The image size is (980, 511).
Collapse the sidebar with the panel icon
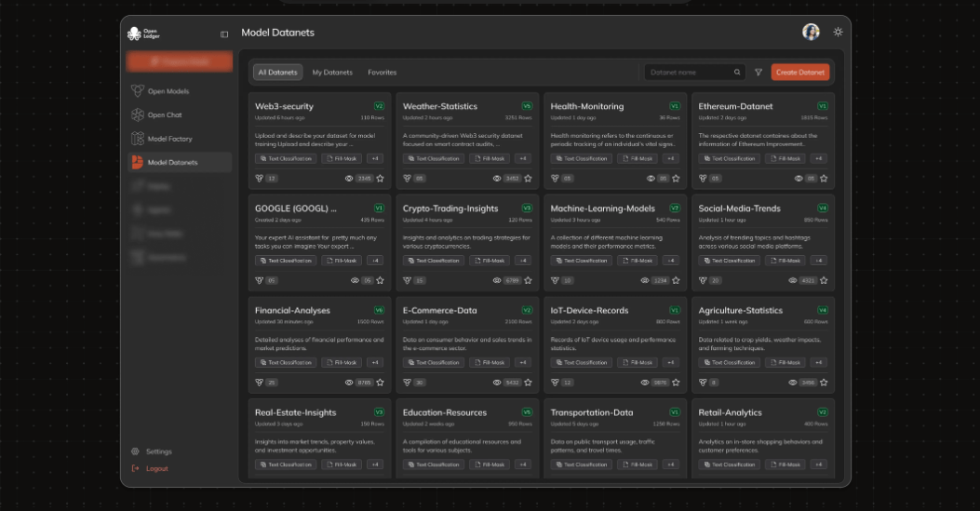(224, 34)
